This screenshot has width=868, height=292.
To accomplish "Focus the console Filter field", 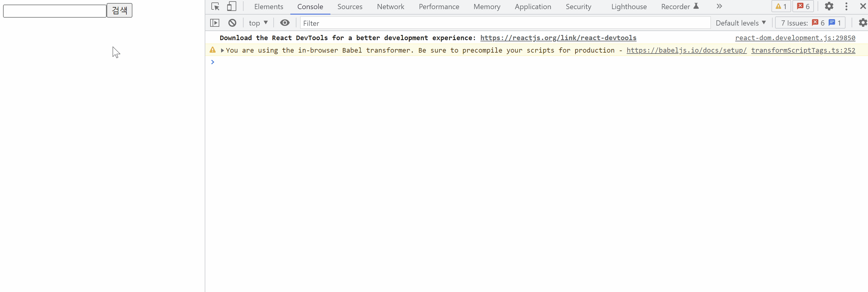I will click(505, 23).
